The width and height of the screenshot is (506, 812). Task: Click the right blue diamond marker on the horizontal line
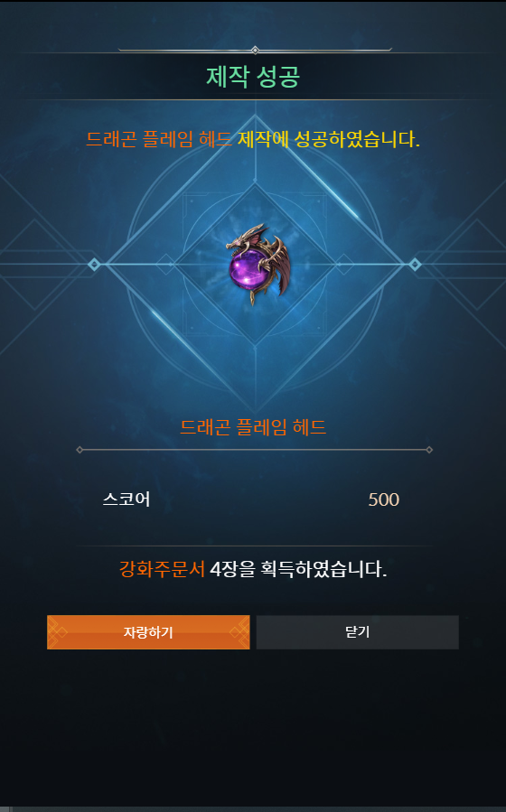tap(415, 265)
